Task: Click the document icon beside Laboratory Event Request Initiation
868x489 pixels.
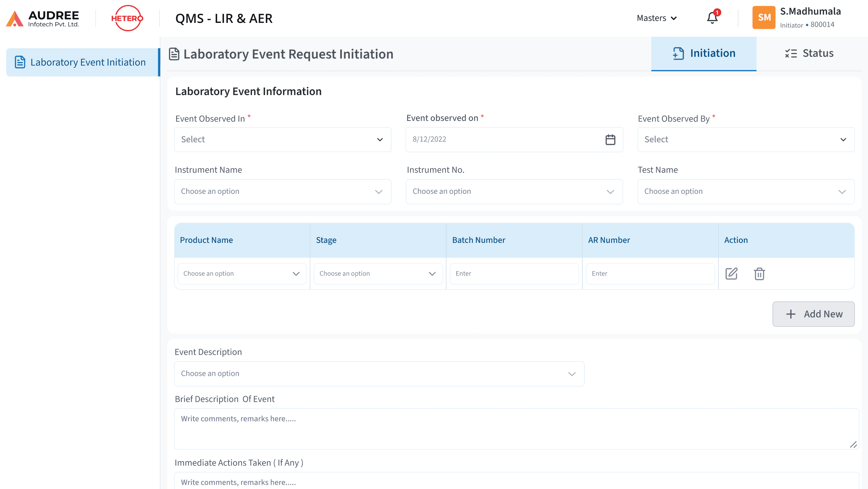Action: click(x=174, y=54)
